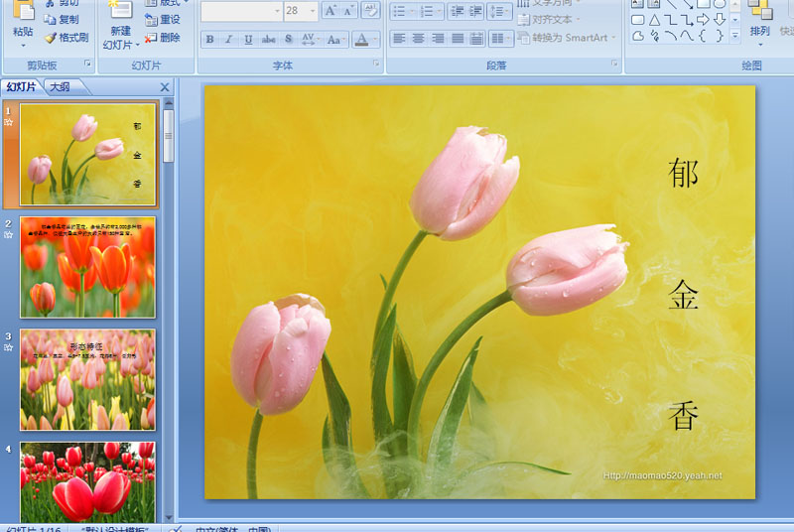
Task: Click the increase list level icon
Action: click(475, 11)
